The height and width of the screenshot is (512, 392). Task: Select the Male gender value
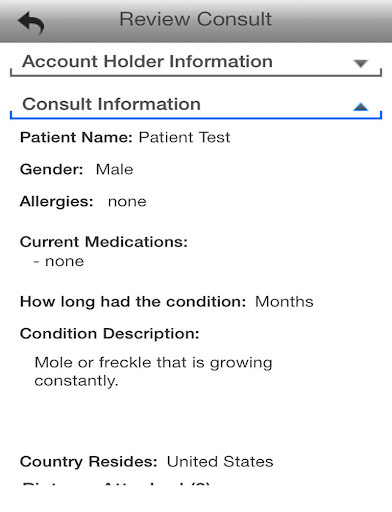[114, 169]
